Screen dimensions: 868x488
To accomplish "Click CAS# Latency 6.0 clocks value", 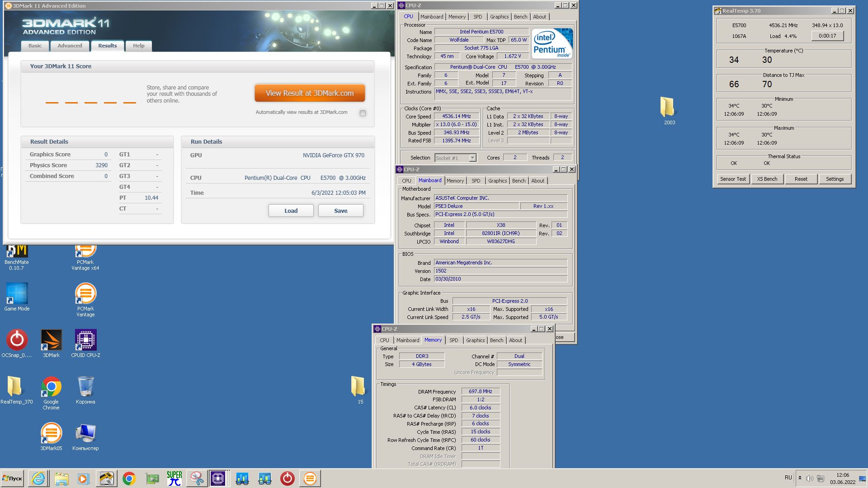I will 480,408.
